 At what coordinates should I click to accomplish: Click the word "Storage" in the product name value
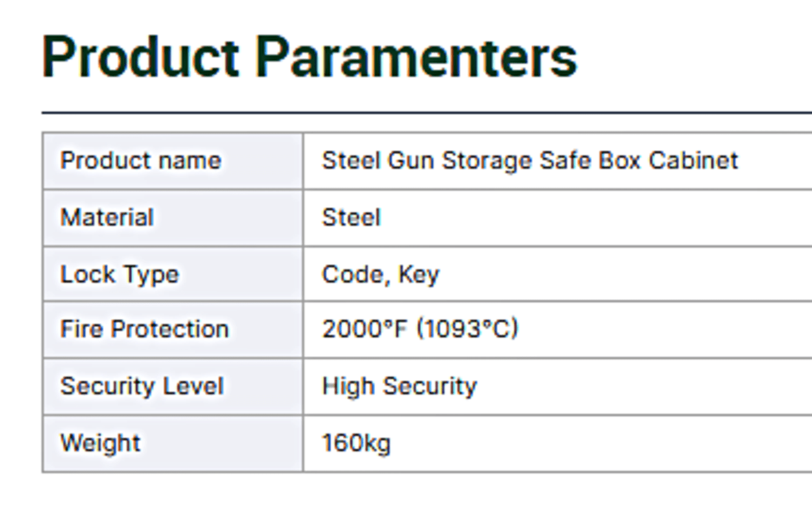click(487, 161)
